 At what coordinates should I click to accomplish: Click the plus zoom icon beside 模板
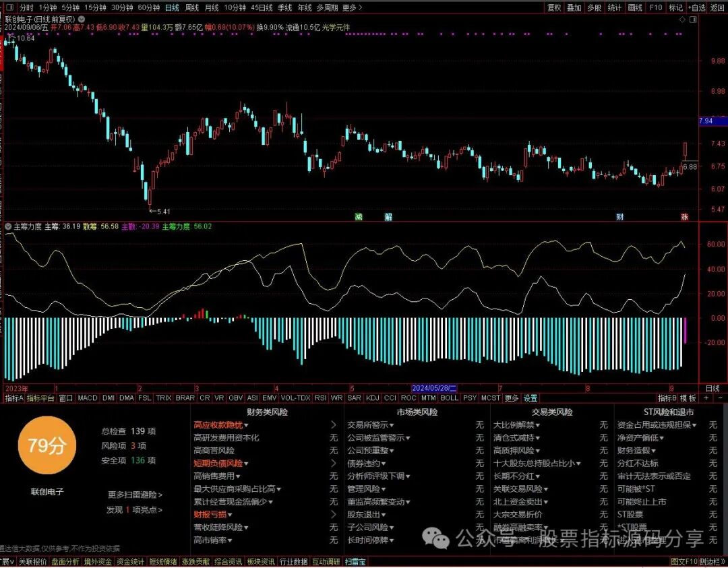click(x=706, y=398)
